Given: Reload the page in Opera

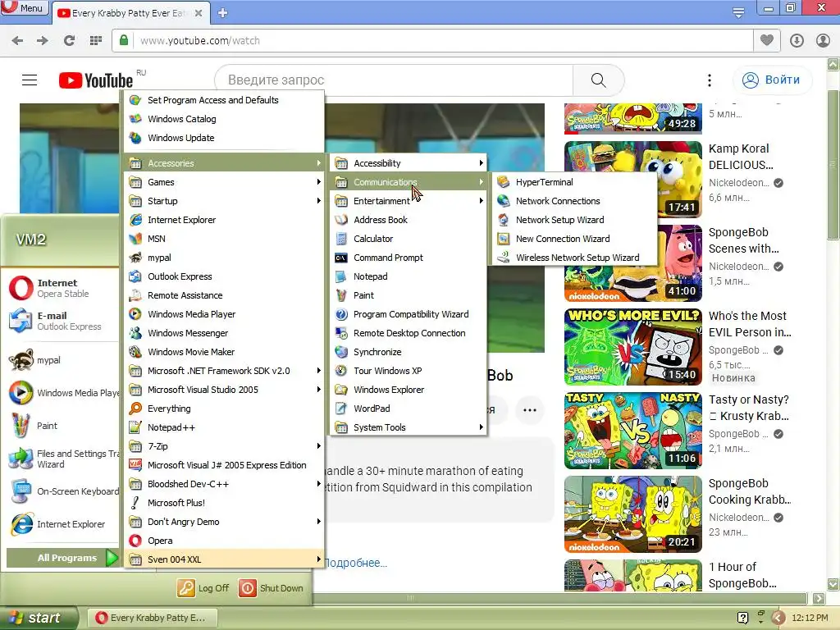Looking at the screenshot, I should point(69,40).
